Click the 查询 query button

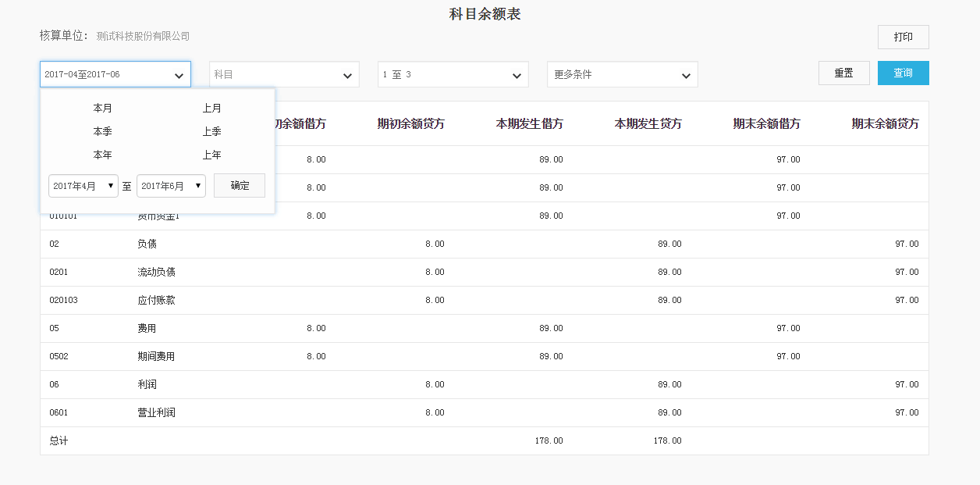click(903, 73)
